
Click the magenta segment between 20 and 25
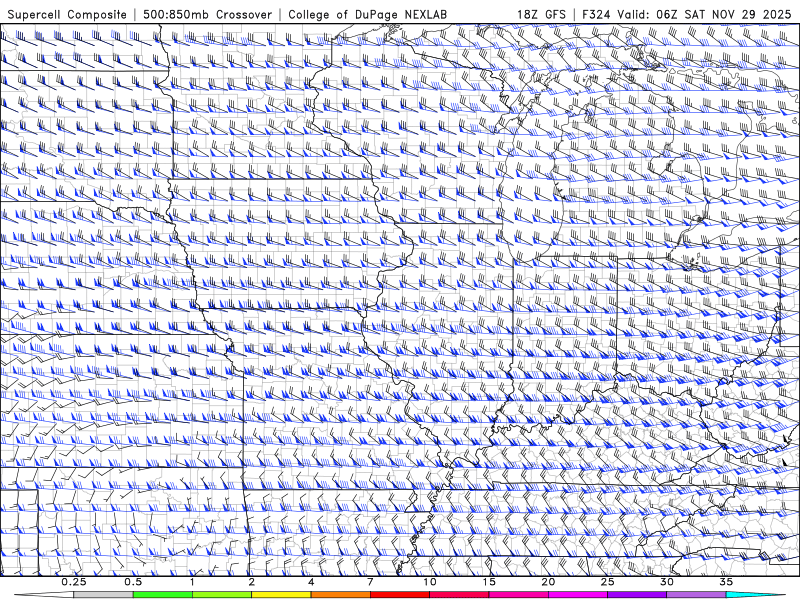578,595
